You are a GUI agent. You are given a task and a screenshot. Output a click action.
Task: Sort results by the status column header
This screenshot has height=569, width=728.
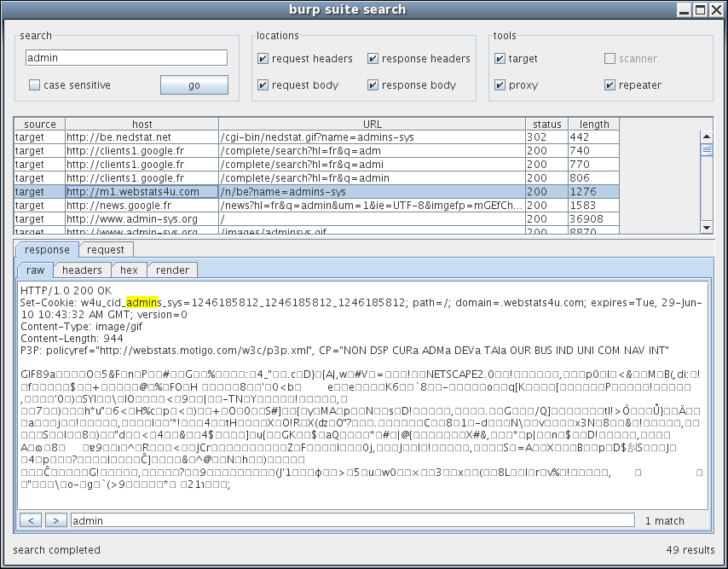click(546, 125)
